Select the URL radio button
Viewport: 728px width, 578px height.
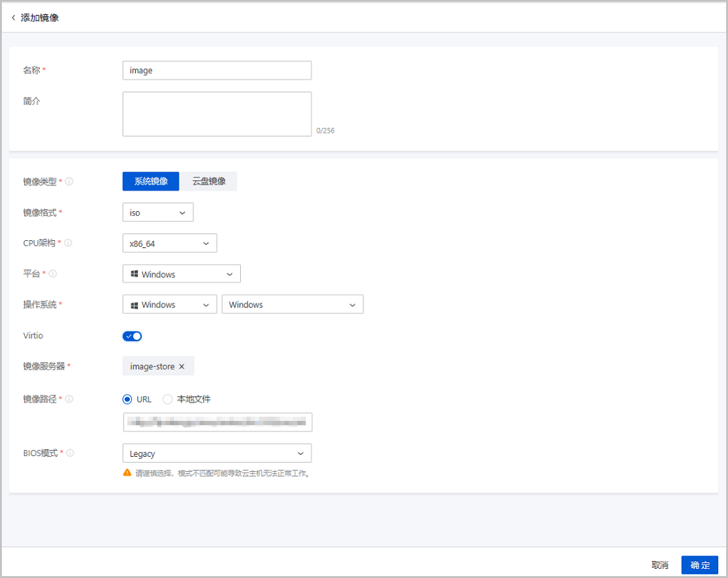pyautogui.click(x=127, y=399)
